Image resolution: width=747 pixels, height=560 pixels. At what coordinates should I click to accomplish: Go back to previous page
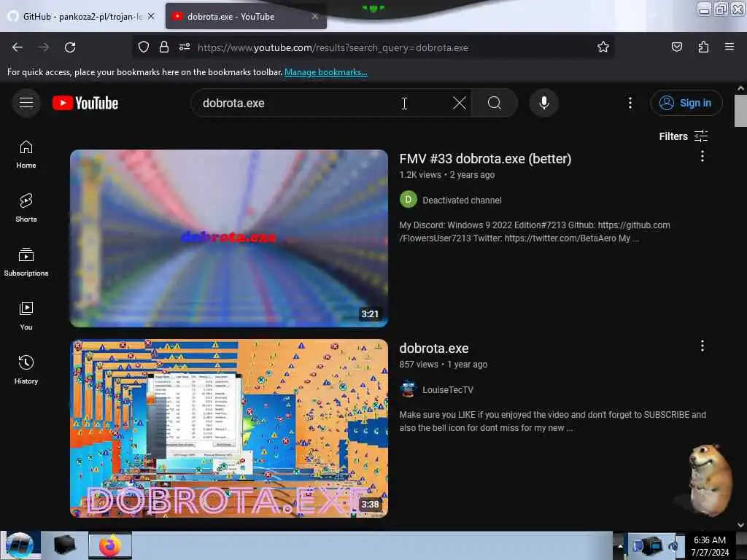pos(18,47)
